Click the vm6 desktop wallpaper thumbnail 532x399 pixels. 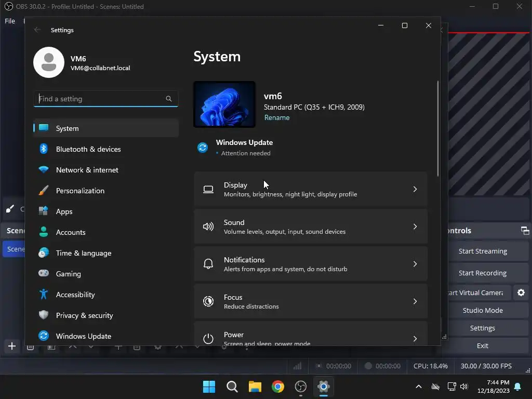click(224, 104)
